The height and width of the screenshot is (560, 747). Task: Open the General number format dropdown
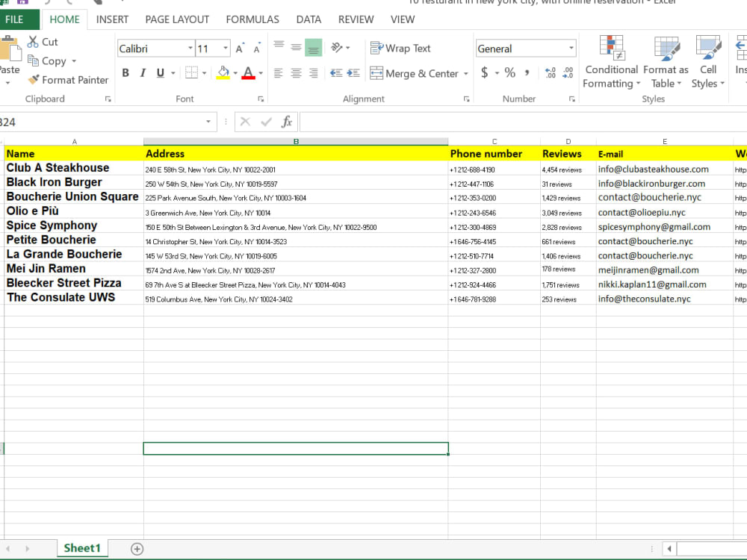point(571,48)
